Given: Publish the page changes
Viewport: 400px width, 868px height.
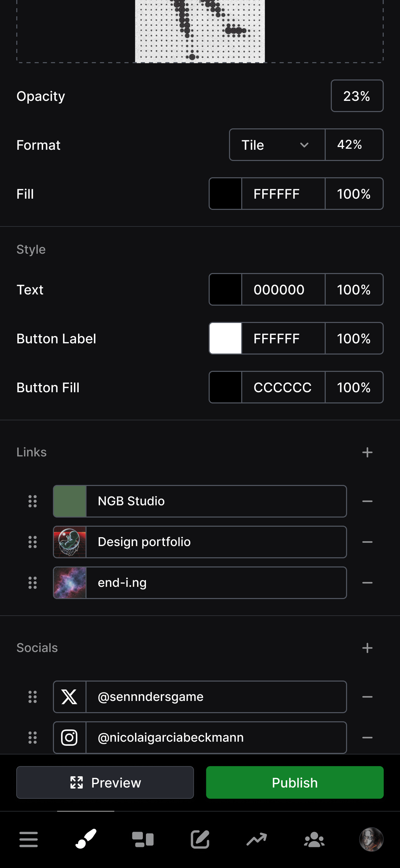Looking at the screenshot, I should click(x=294, y=782).
